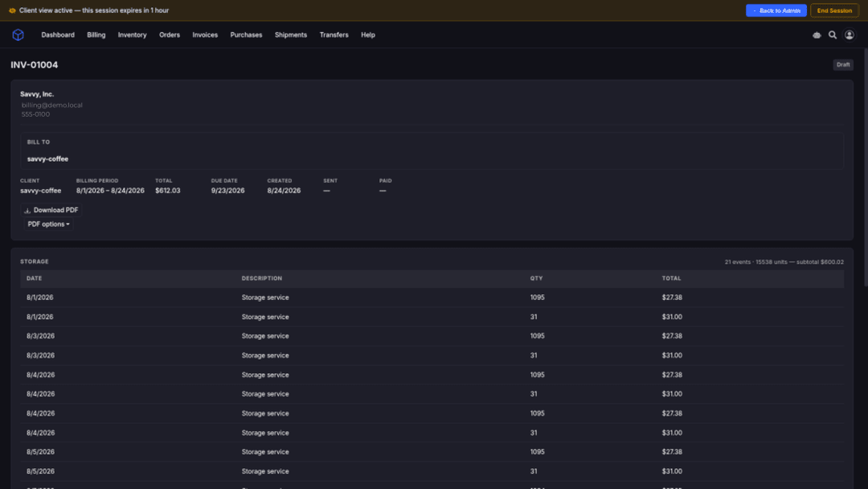Go to the Billing section
This screenshot has height=489, width=868.
pos(96,35)
